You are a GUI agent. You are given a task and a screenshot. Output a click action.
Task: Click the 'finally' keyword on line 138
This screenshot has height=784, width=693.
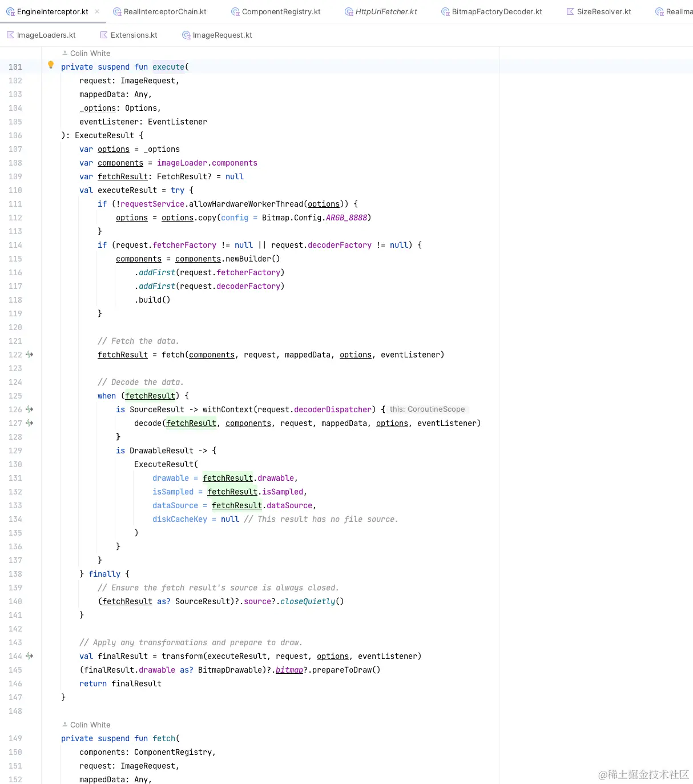click(x=104, y=574)
